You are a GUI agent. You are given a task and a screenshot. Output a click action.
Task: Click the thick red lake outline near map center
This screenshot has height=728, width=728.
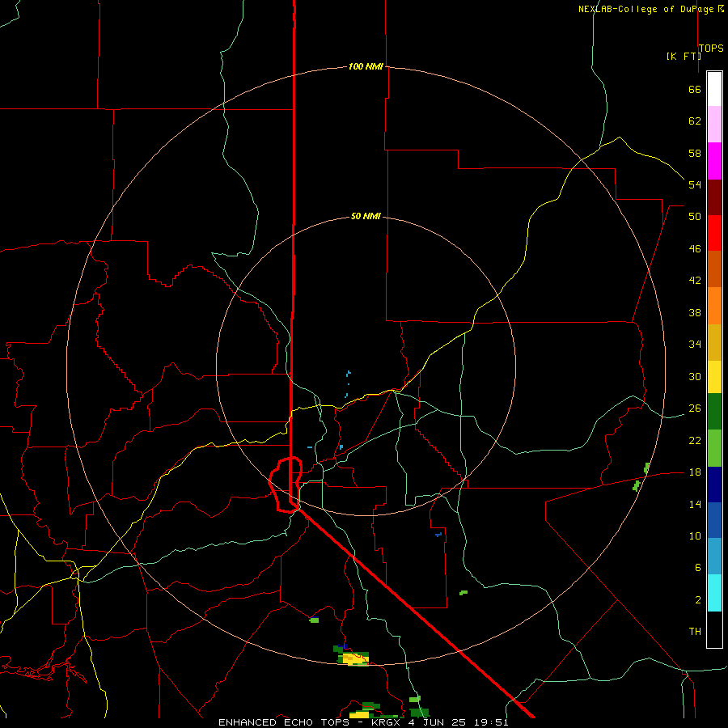pyautogui.click(x=286, y=485)
